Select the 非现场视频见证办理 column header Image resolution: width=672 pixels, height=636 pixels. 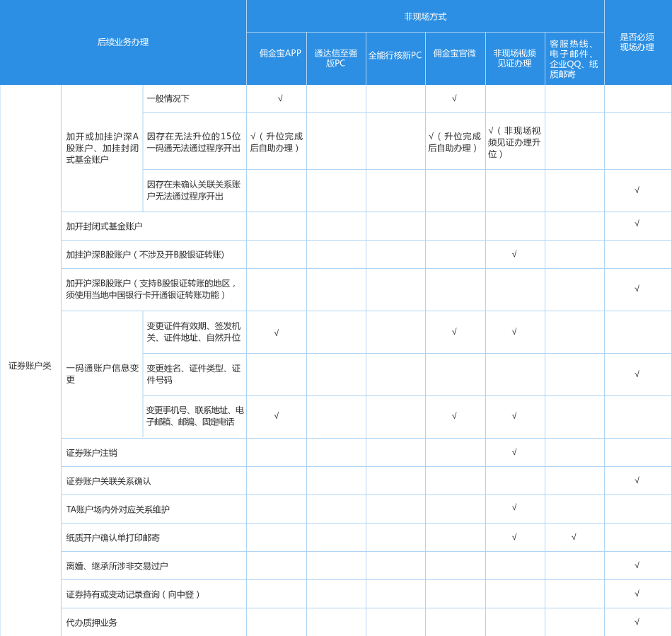tap(515, 58)
